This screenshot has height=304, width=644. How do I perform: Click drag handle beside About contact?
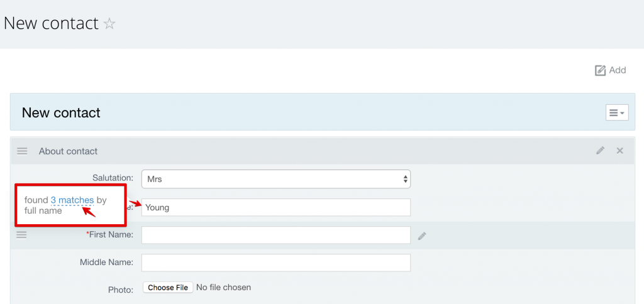click(22, 151)
